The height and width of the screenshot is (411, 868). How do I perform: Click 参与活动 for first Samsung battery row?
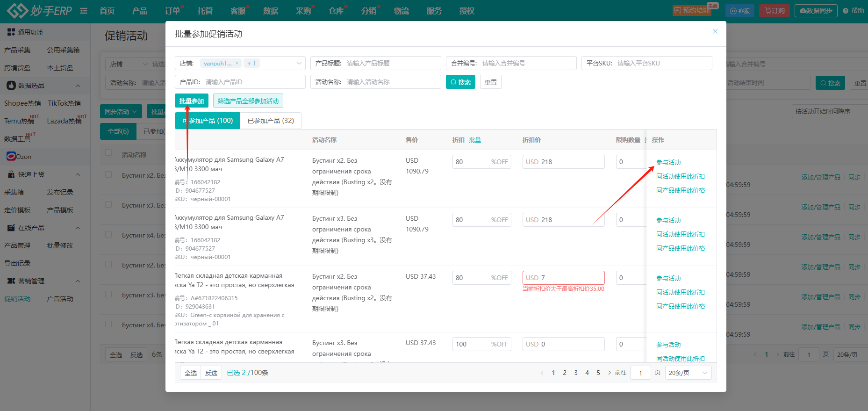(x=668, y=162)
